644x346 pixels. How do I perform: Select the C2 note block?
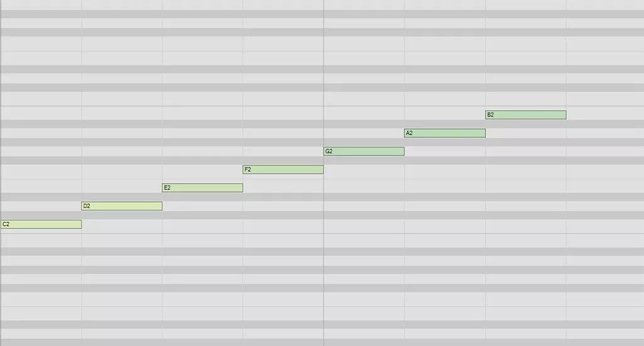coord(41,224)
